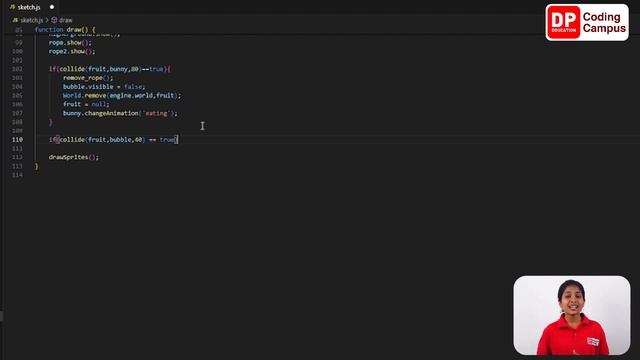Click the World.remove(engine.world,fruit) line
This screenshot has height=360, width=640.
click(x=122, y=96)
